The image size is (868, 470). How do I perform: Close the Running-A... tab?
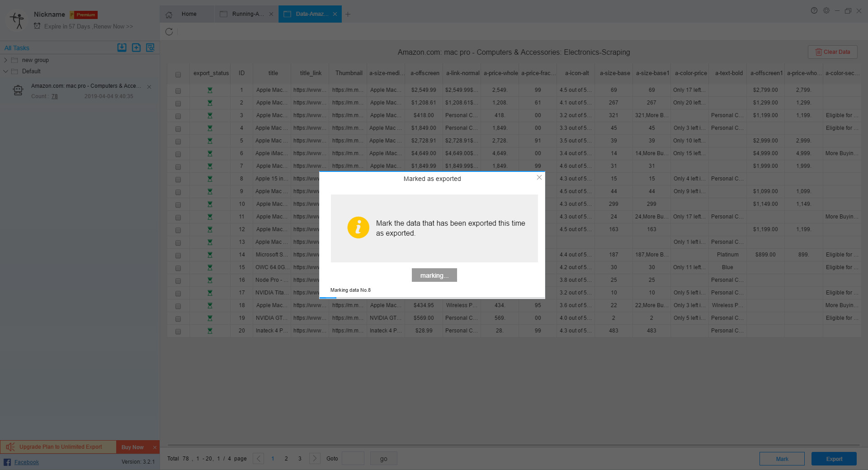(x=271, y=14)
